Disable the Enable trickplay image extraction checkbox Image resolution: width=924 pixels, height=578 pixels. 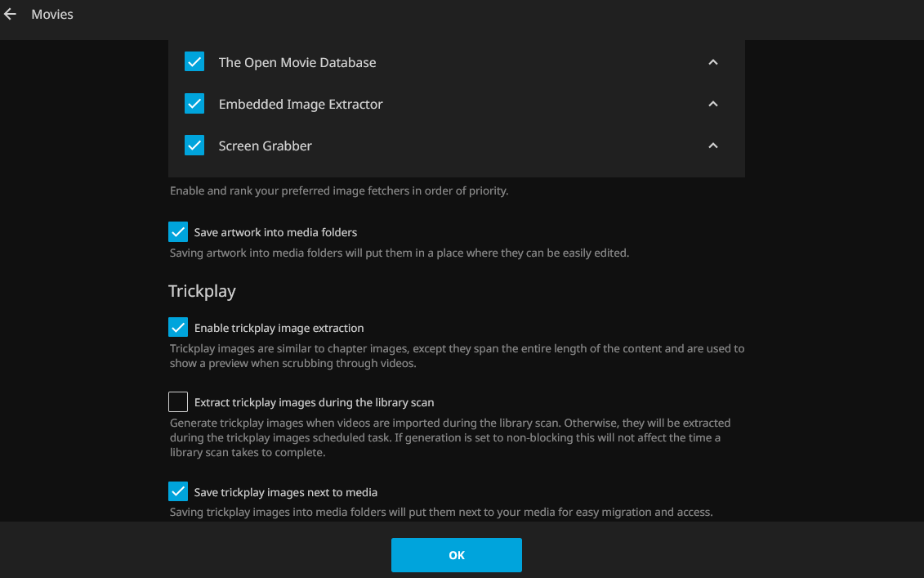pyautogui.click(x=178, y=328)
